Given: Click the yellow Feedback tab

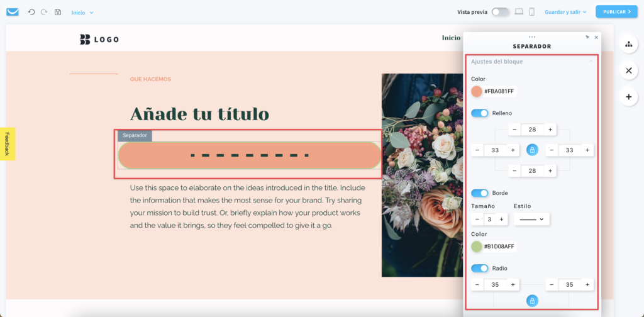Looking at the screenshot, I should (x=8, y=143).
